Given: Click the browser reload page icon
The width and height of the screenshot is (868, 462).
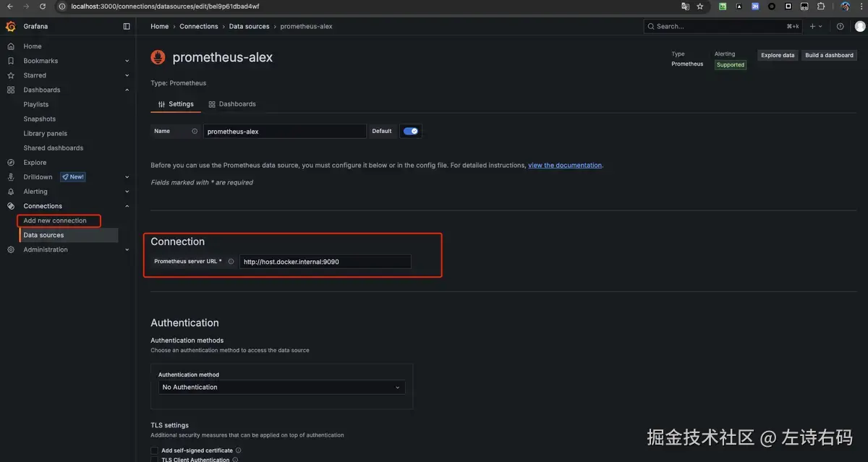Looking at the screenshot, I should click(x=43, y=7).
